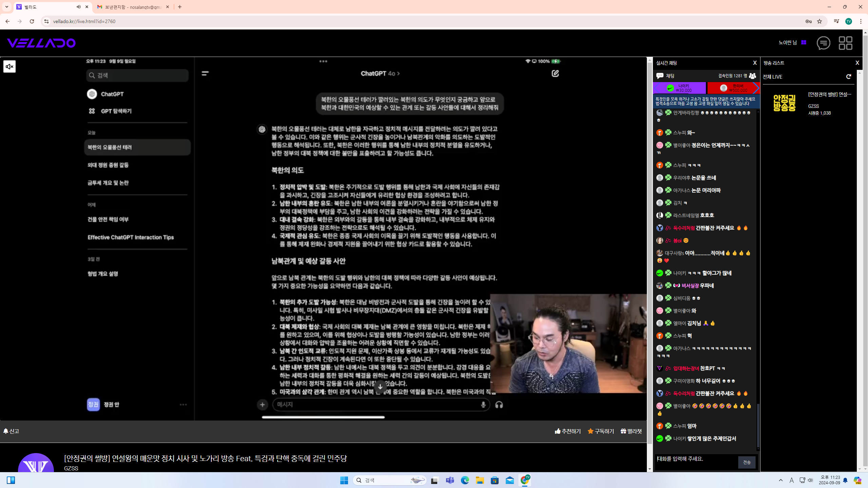Click the new chat compose icon in video

click(555, 73)
